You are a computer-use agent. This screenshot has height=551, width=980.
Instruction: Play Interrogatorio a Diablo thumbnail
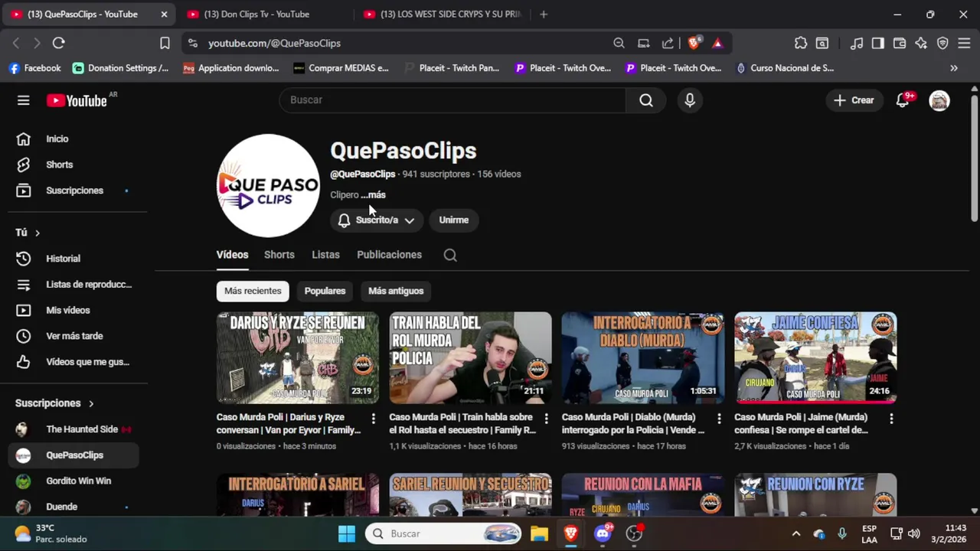tap(643, 357)
